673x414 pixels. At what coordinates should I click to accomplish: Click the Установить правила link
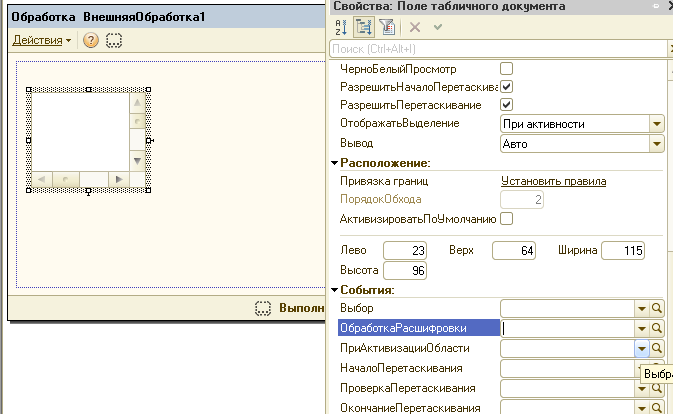pos(553,181)
